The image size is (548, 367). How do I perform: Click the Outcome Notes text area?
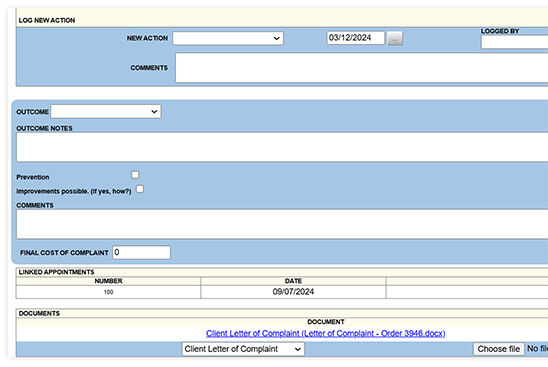[282, 147]
